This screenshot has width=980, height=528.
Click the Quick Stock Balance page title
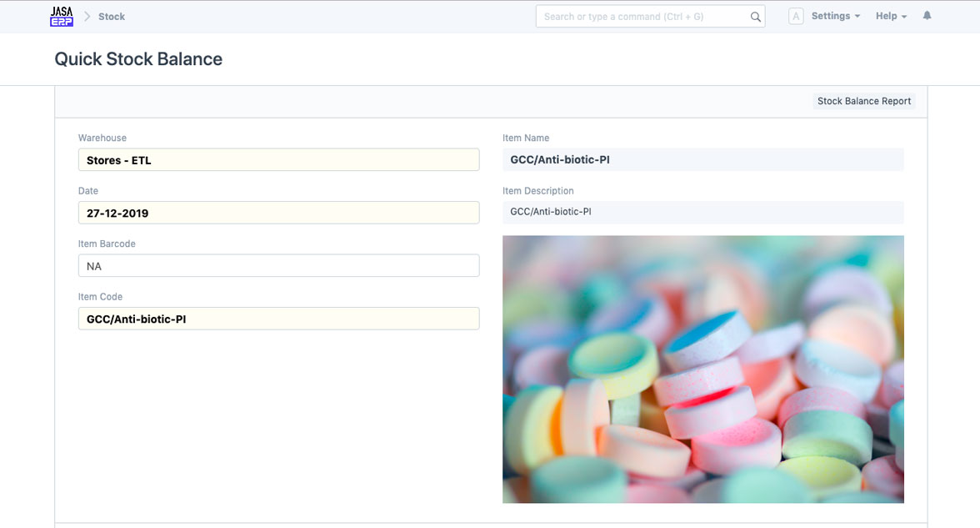click(x=138, y=59)
